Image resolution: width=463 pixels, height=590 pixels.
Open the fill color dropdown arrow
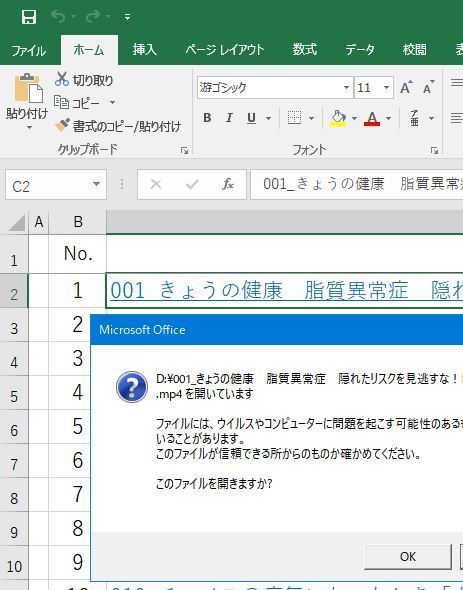[x=354, y=119]
